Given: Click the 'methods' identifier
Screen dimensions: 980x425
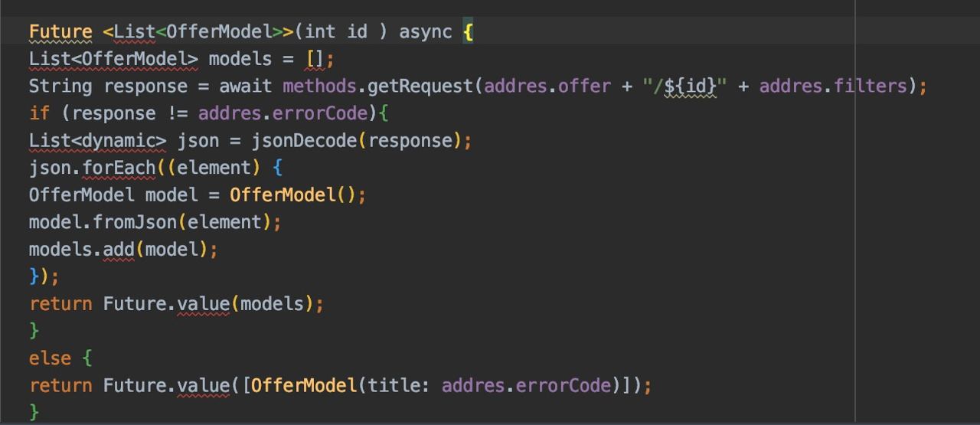Looking at the screenshot, I should coord(319,87).
